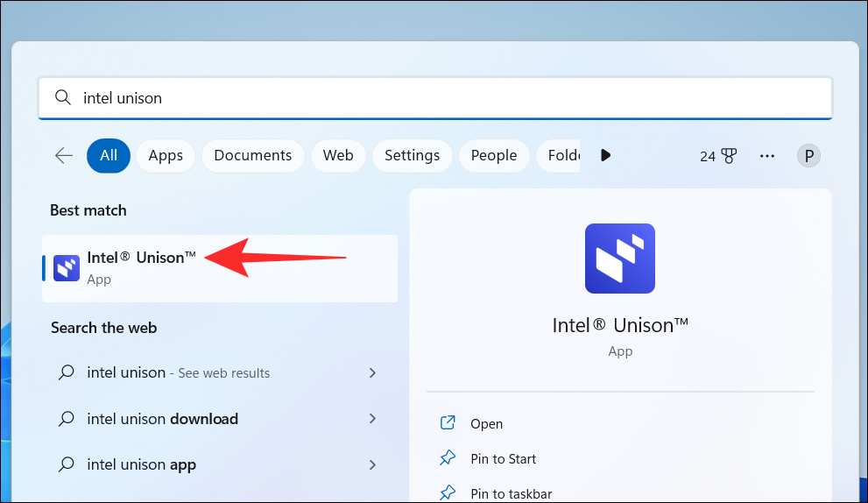The height and width of the screenshot is (503, 868).
Task: Switch to the People filter tab
Action: [494, 156]
